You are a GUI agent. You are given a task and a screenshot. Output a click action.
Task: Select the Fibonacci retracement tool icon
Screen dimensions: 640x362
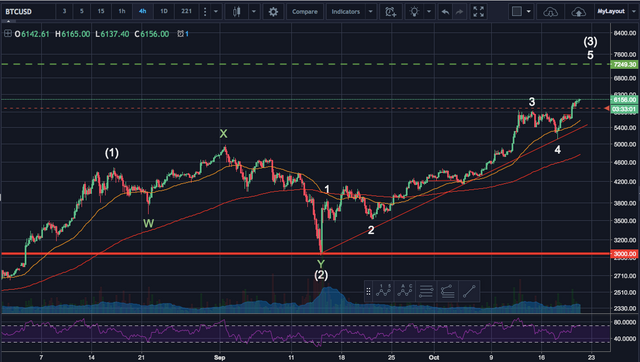[447, 291]
